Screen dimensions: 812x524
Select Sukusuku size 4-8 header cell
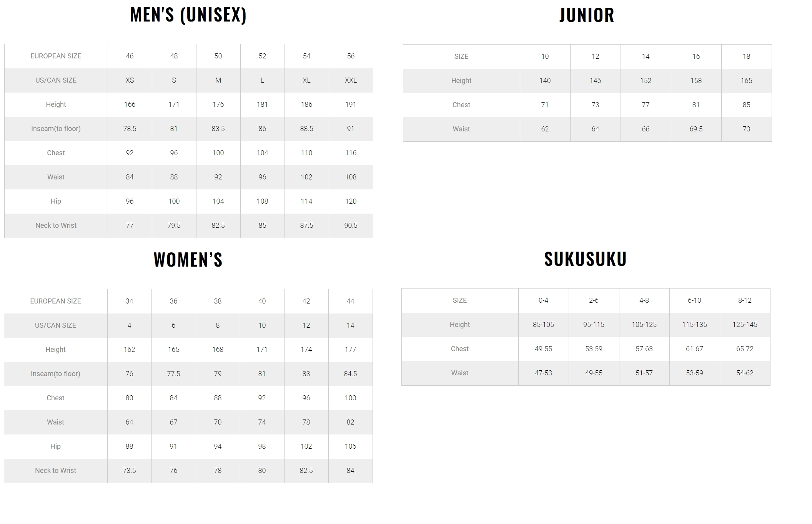coord(644,300)
